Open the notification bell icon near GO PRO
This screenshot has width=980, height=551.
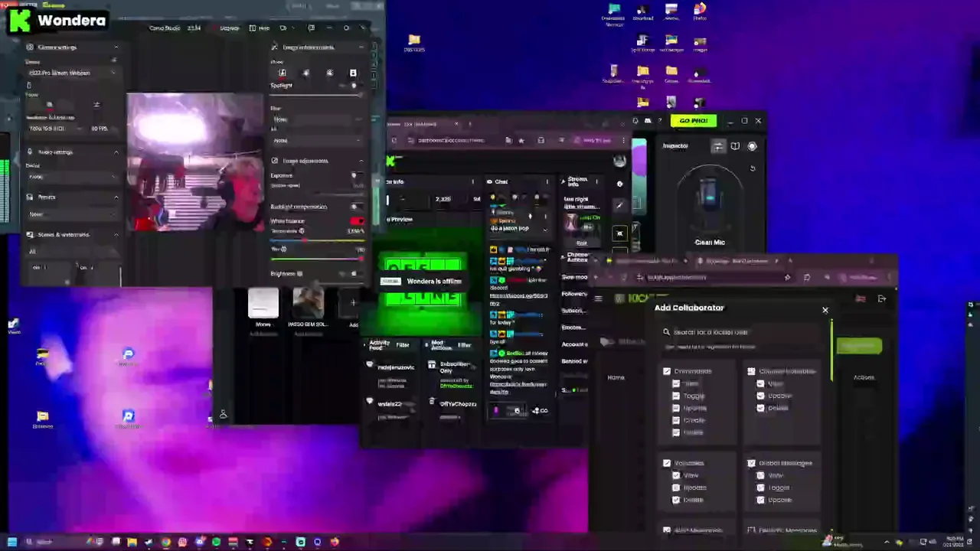pyautogui.click(x=635, y=121)
